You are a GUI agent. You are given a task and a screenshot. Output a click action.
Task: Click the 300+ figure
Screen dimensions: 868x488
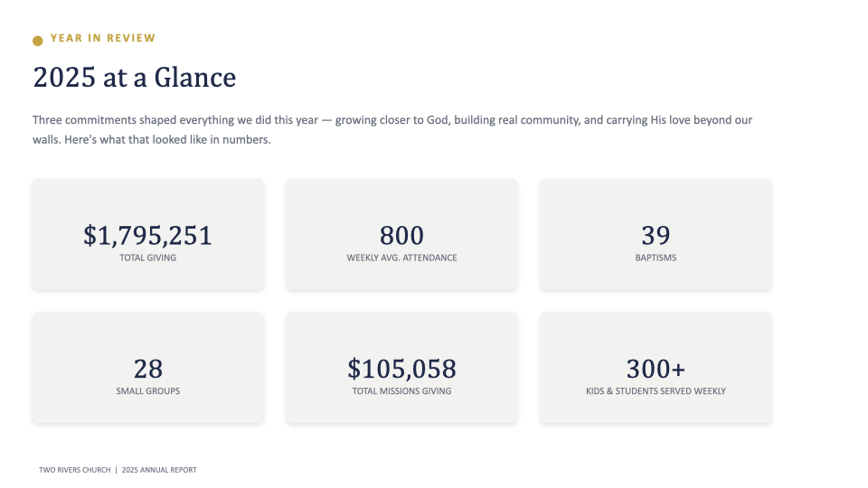coord(656,369)
